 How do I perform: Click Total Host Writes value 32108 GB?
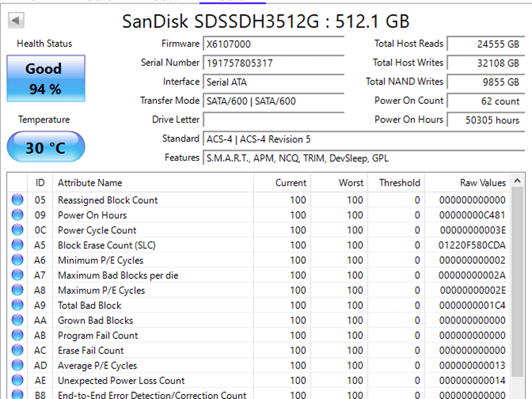click(486, 63)
